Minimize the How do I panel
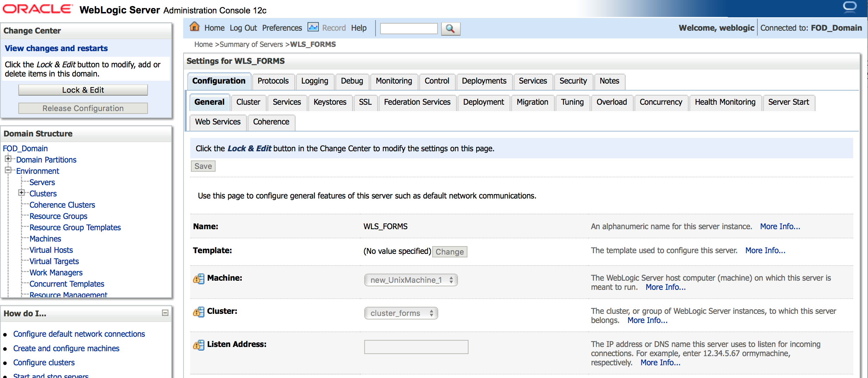868x378 pixels. [165, 313]
